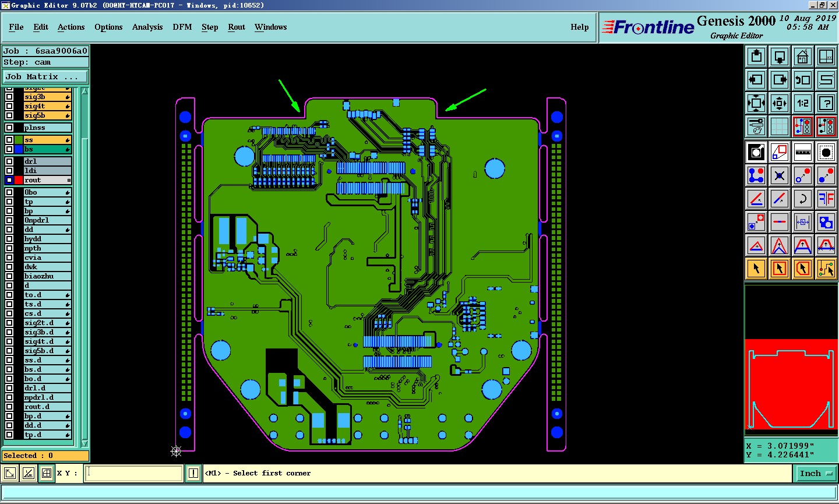Click the Home view icon

(x=803, y=57)
